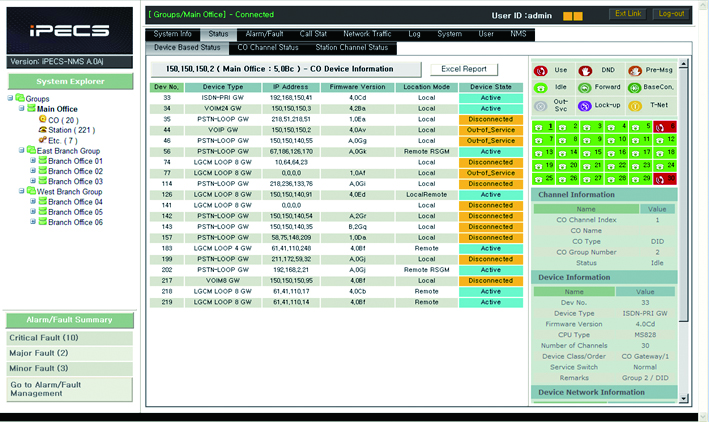Expand Branch Office 04 node
The height and width of the screenshot is (422, 709).
pyautogui.click(x=33, y=201)
